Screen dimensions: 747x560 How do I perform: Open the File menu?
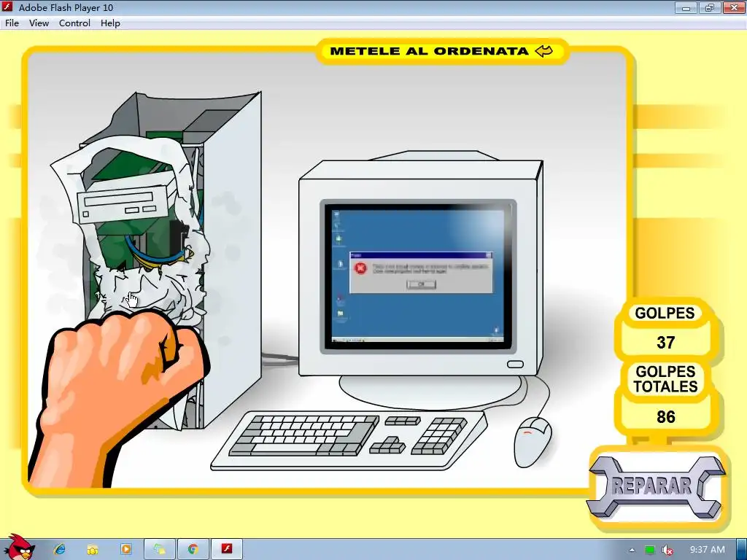click(x=12, y=23)
